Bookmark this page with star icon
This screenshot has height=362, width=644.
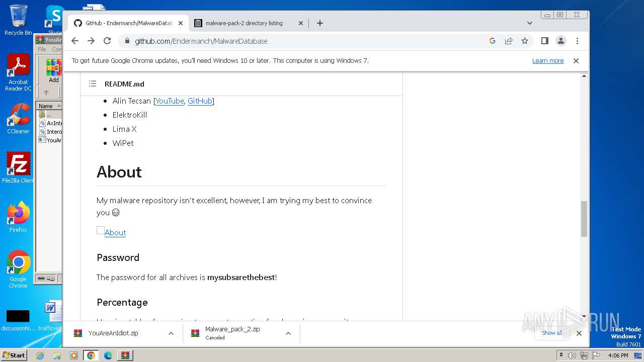pos(525,41)
